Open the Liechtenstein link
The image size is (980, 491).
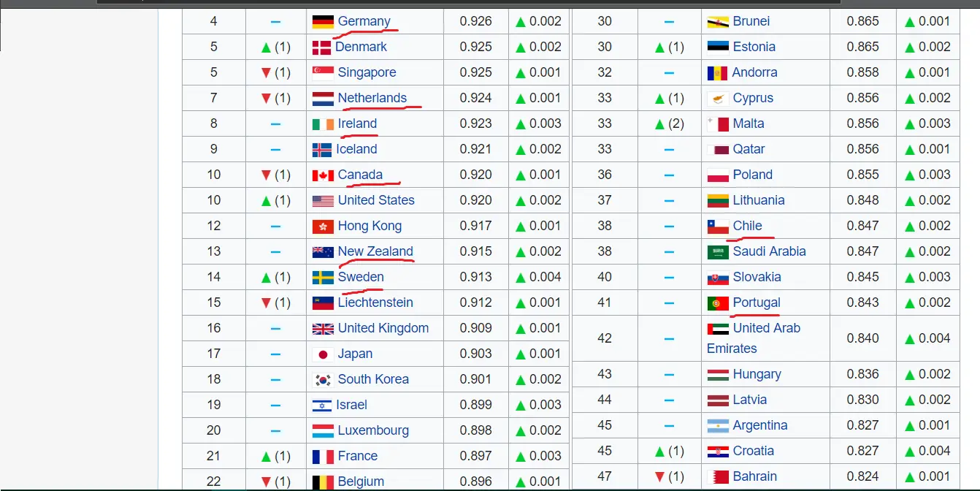pos(375,302)
